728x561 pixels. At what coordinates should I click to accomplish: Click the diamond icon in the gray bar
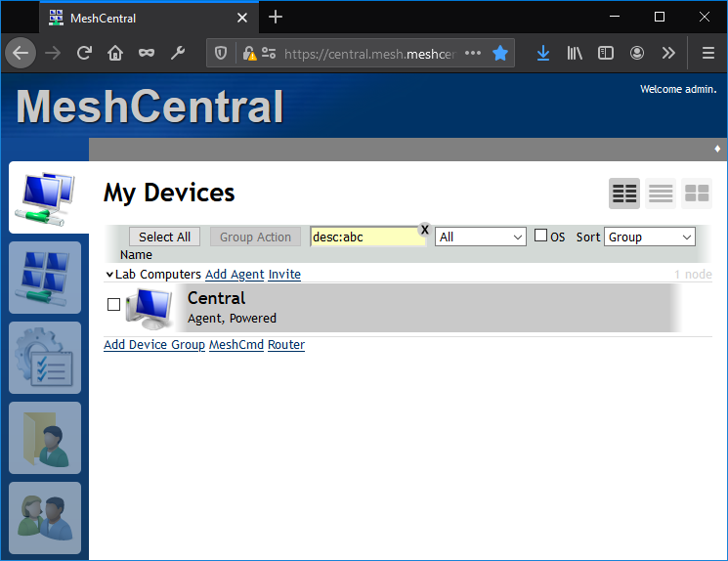click(717, 149)
